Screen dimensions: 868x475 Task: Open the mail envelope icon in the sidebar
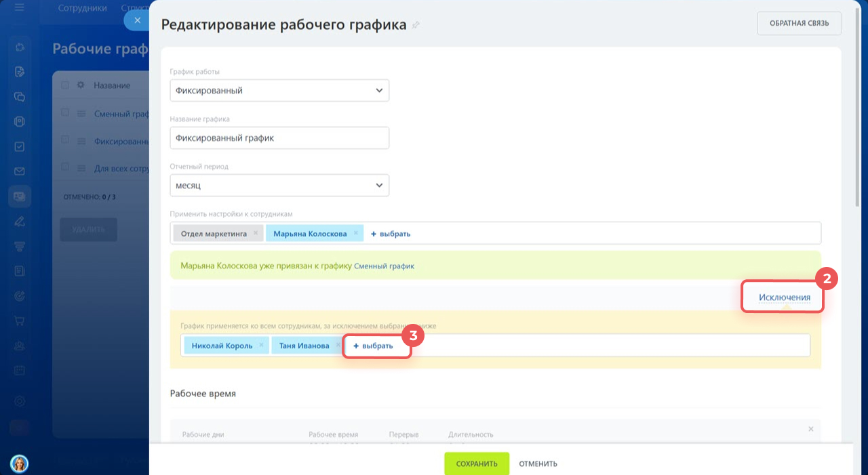point(20,171)
